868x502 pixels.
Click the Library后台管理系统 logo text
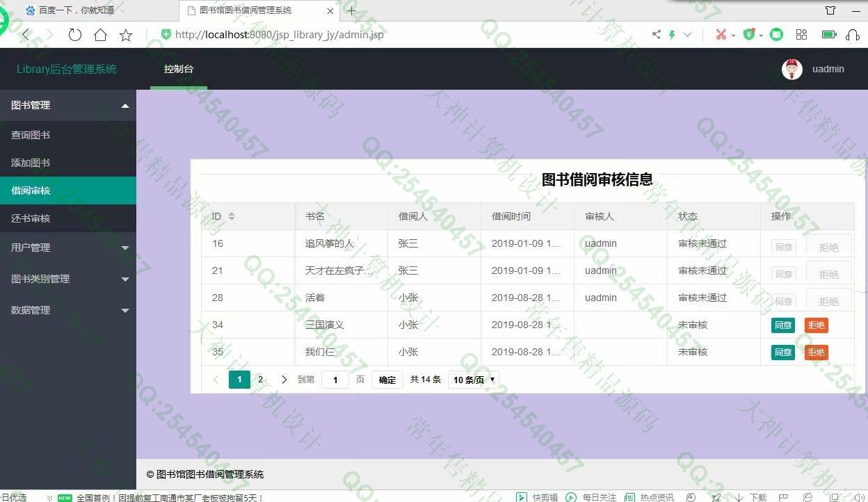67,69
